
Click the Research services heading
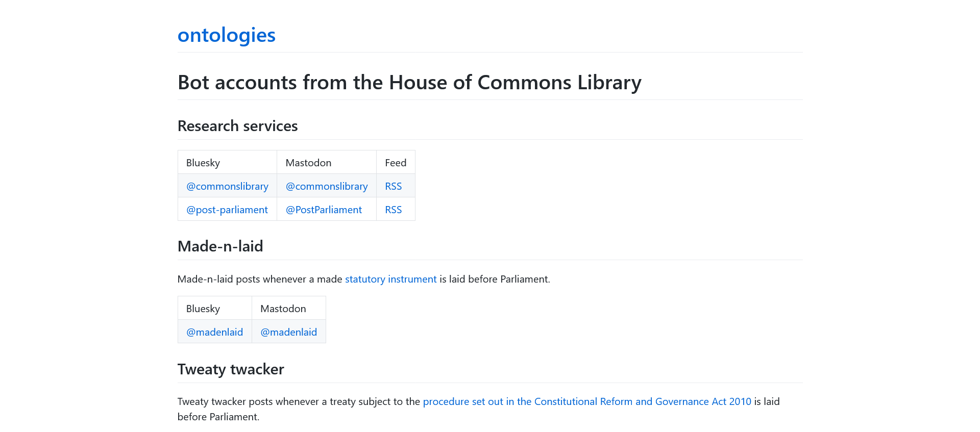237,126
